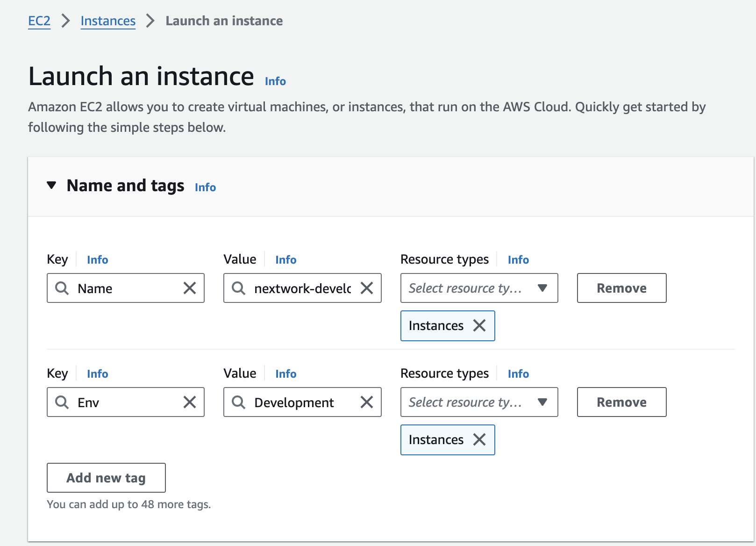This screenshot has height=546, width=756.
Task: Open Info link beside Launch an instance title
Action: pos(275,81)
